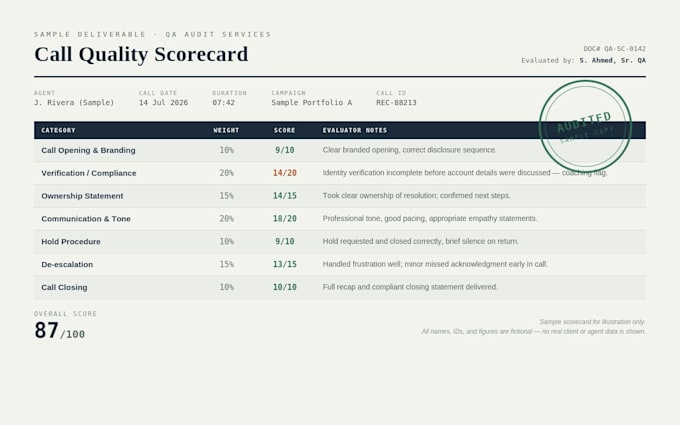680x425 pixels.
Task: Select the Ownership Statement row label
Action: click(82, 196)
